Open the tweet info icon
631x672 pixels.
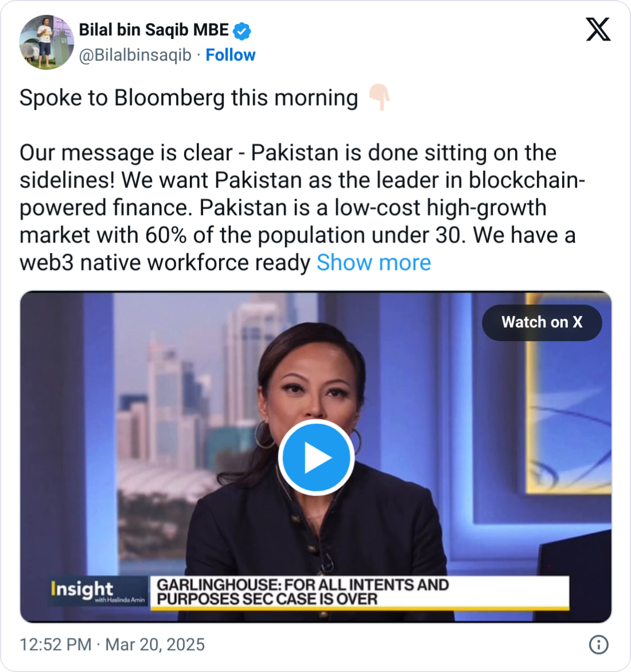tap(598, 644)
